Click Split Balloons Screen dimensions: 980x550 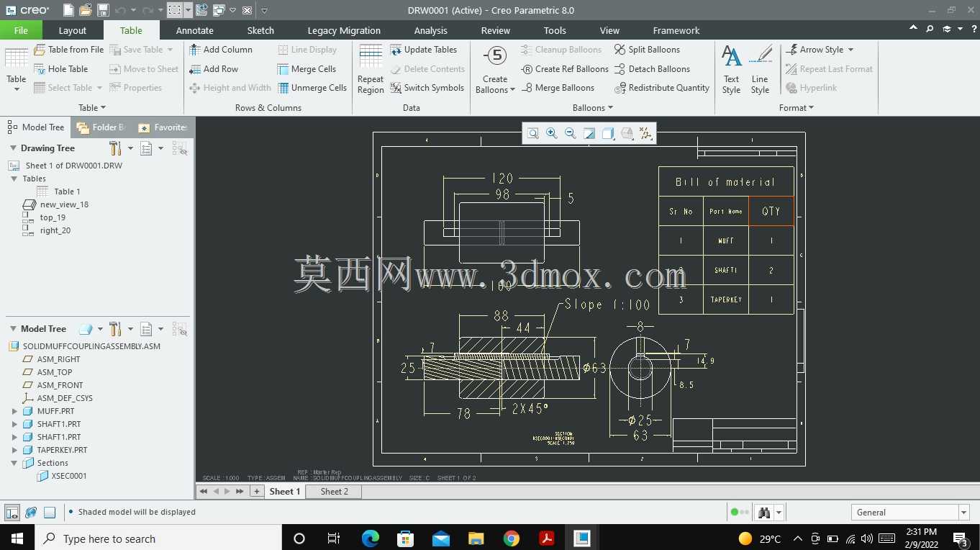tap(647, 50)
